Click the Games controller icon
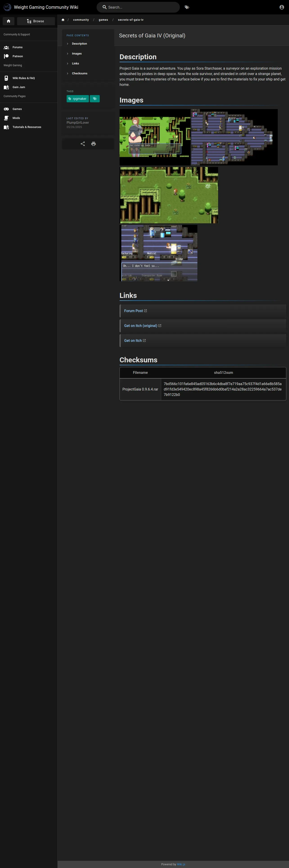289x868 pixels. (x=6, y=109)
